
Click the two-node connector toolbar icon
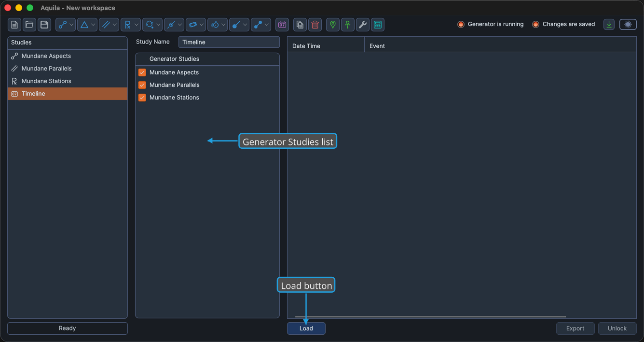point(258,25)
